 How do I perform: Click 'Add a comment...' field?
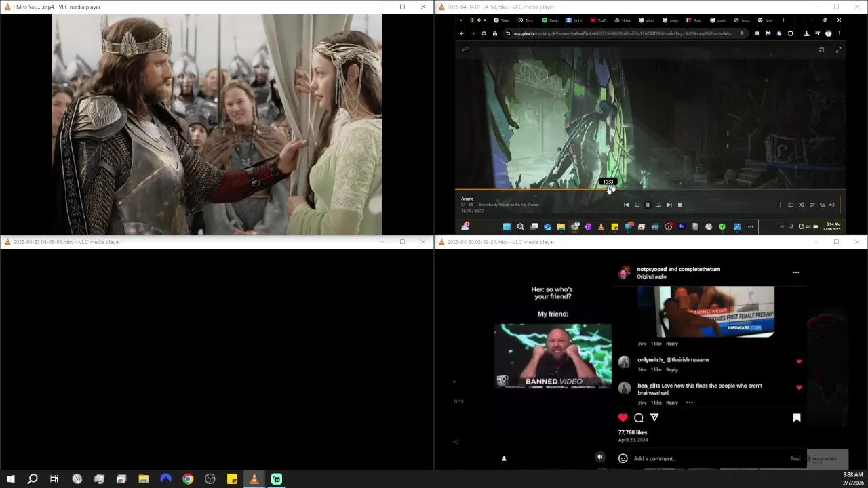pyautogui.click(x=655, y=458)
